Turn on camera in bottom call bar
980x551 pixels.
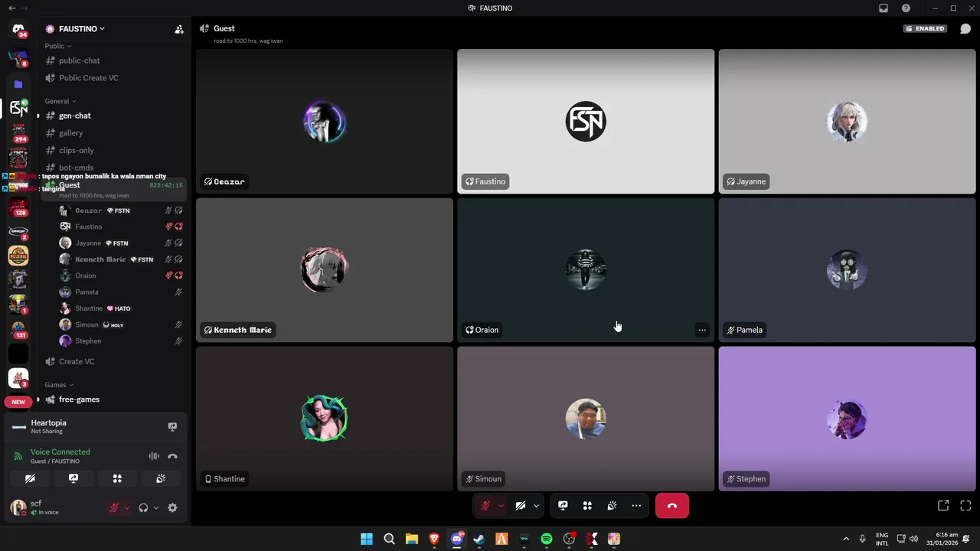pyautogui.click(x=521, y=506)
